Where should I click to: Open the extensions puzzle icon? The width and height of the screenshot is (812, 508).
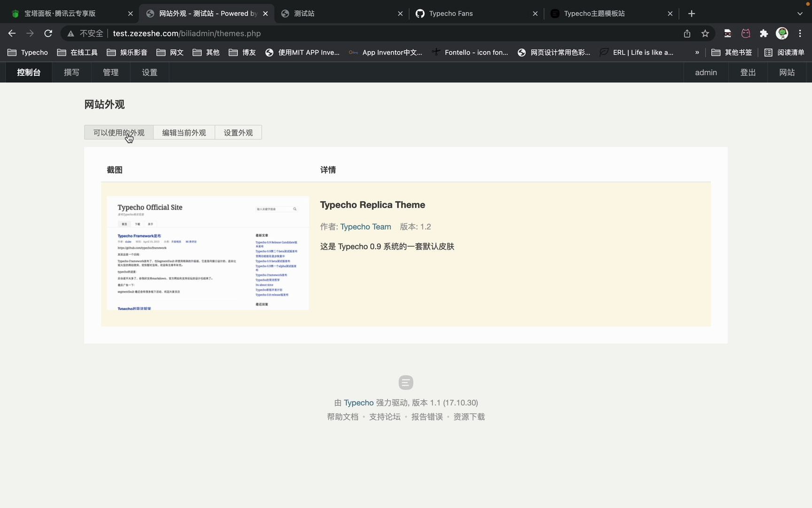pos(764,33)
